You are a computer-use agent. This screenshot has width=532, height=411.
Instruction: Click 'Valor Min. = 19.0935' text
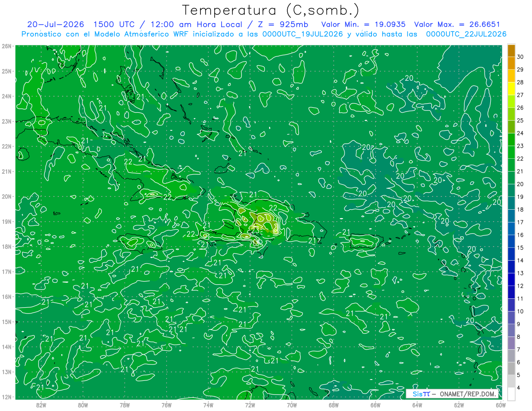364,24
